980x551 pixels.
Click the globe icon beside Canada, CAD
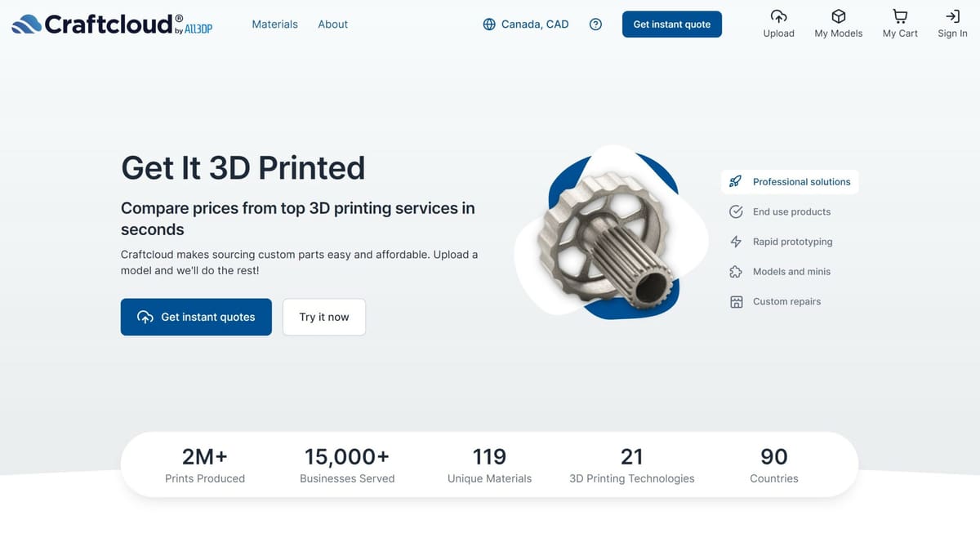pos(489,24)
